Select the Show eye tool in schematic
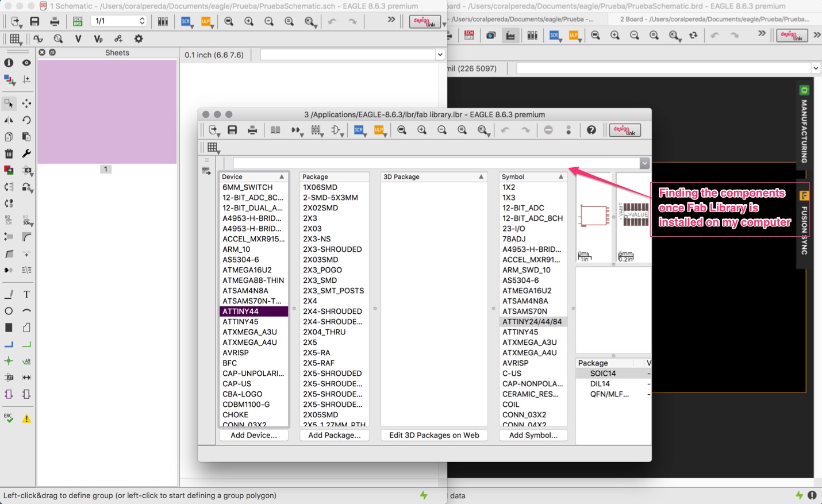Viewport: 822px width, 504px height. [x=26, y=63]
